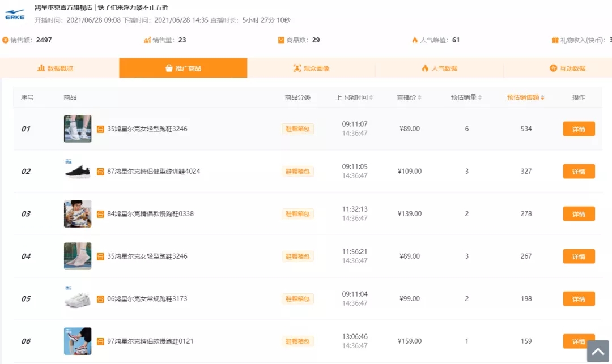Click black shoe thumbnail in row 02
Screen dimensions: 612x364
pyautogui.click(x=78, y=171)
